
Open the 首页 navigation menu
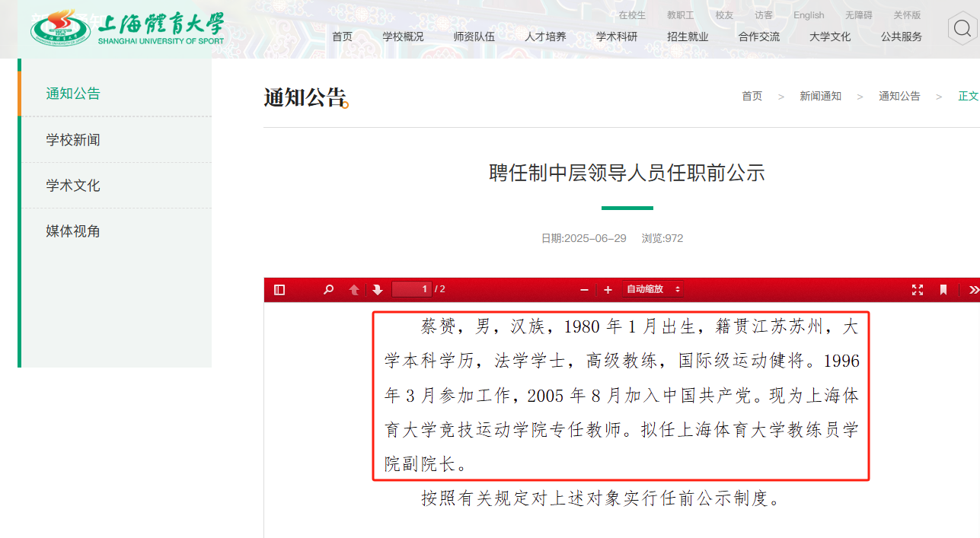[343, 37]
